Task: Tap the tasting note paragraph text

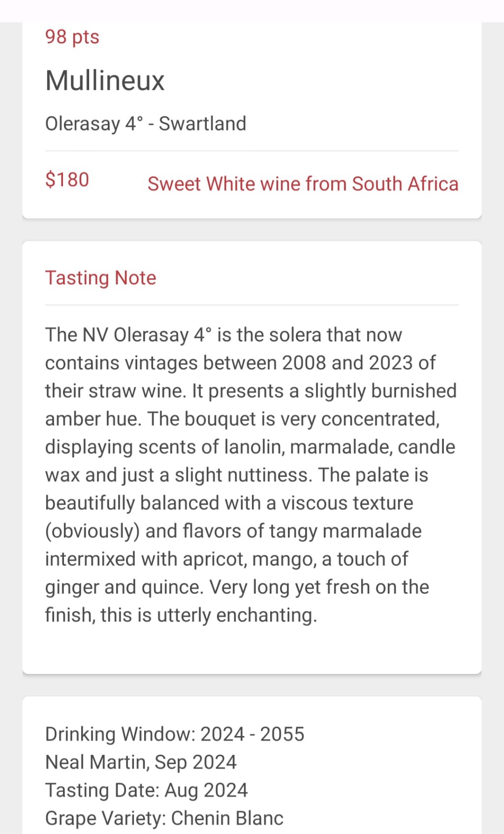Action: point(251,475)
